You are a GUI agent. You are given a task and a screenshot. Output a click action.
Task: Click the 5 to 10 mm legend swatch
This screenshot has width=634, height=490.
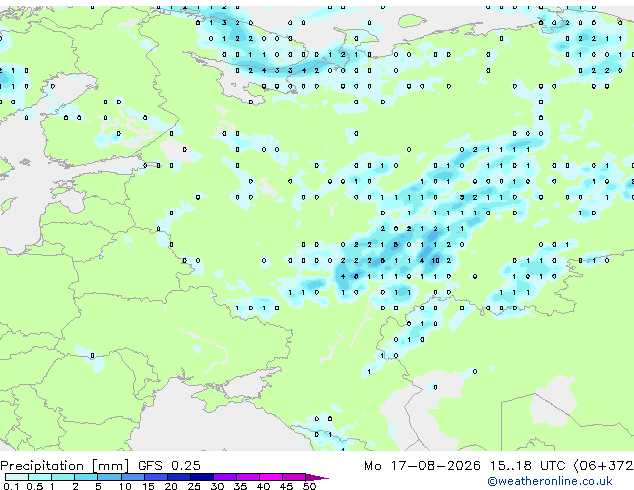point(109,477)
